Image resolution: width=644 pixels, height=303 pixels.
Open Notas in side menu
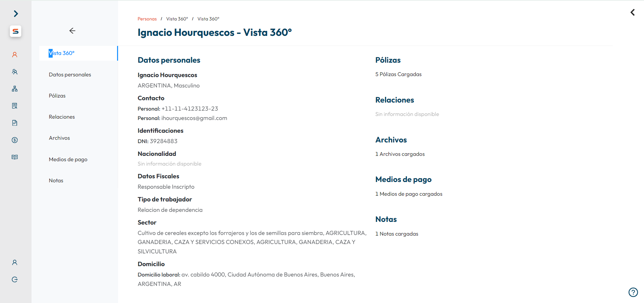pyautogui.click(x=56, y=181)
